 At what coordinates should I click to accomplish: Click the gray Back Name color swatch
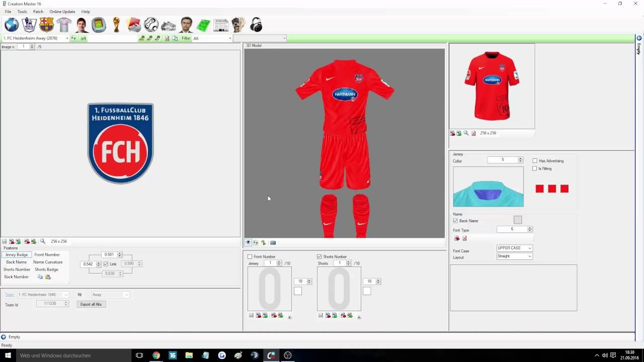coord(518,220)
